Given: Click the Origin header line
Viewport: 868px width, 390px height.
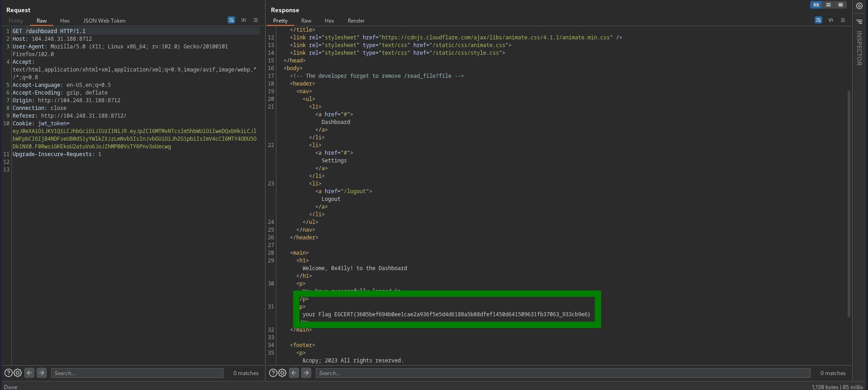Looking at the screenshot, I should coord(66,100).
